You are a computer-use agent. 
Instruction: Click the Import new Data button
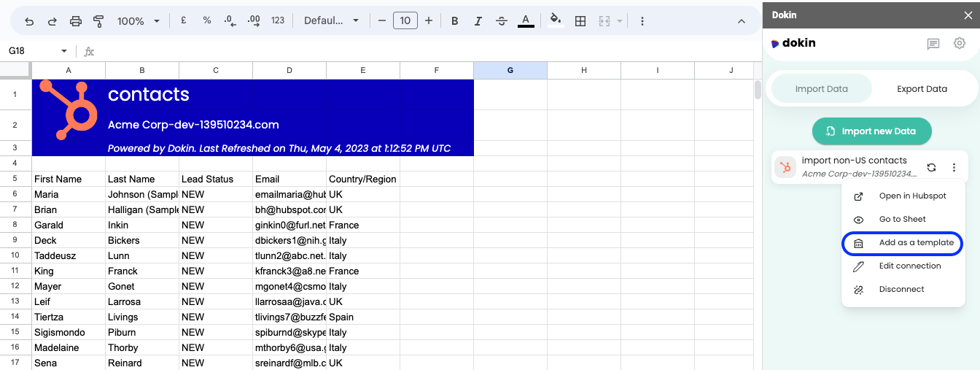click(872, 131)
